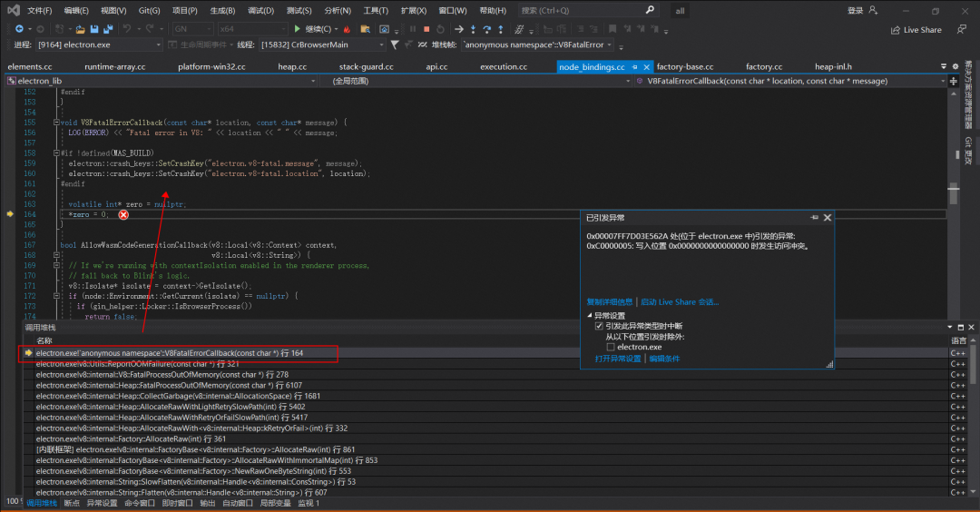Click the Step Out icon
Image resolution: width=980 pixels, height=512 pixels.
click(501, 29)
